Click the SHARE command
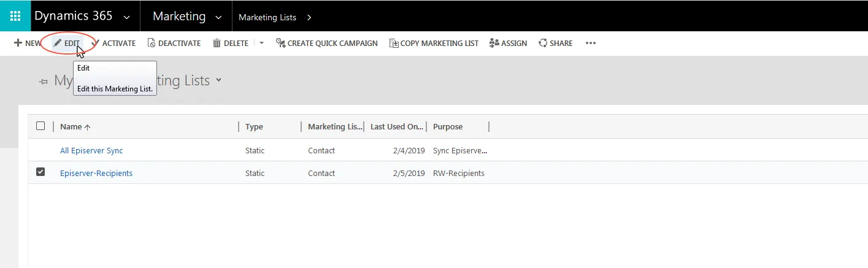868x268 pixels. click(x=556, y=43)
